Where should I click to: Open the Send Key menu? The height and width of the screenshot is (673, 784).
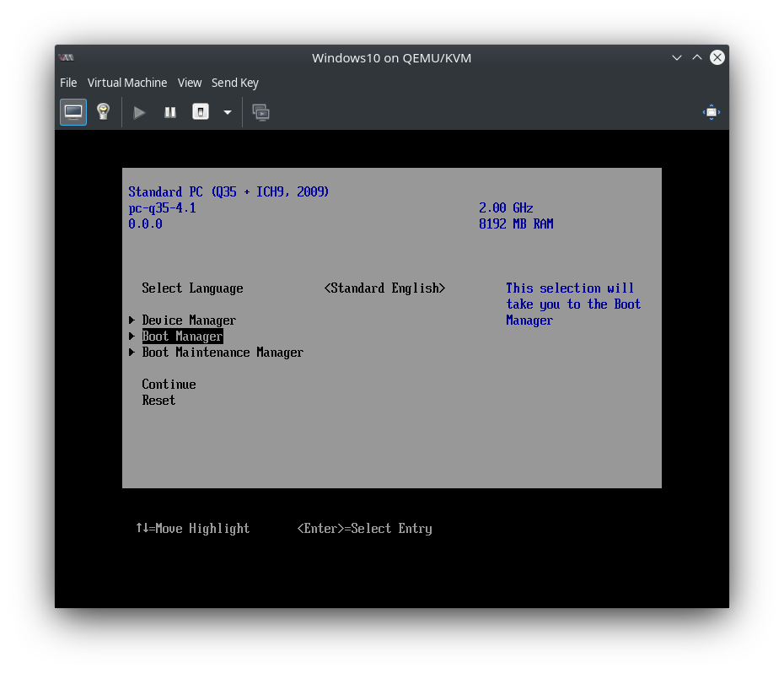click(235, 83)
